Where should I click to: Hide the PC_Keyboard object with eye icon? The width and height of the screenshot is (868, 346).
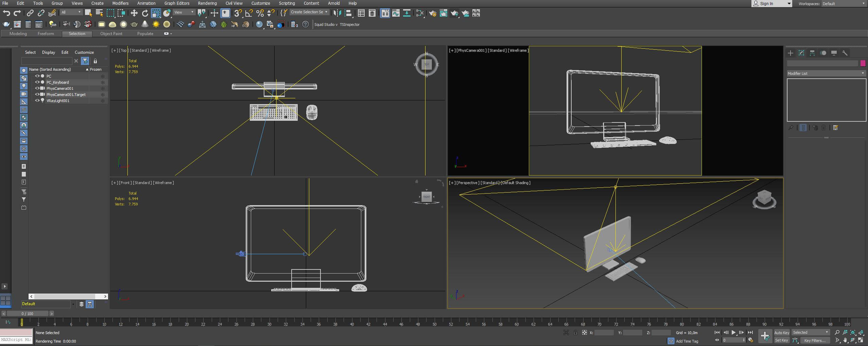tap(37, 82)
